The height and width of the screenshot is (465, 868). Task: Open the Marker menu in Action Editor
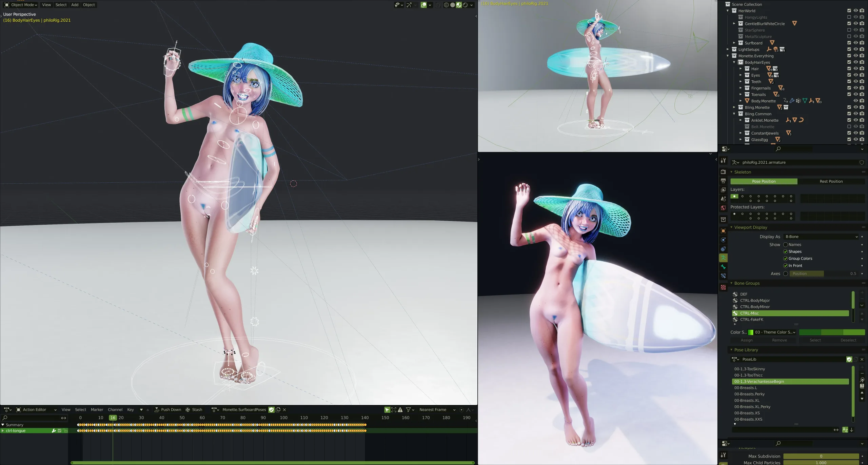tap(97, 410)
